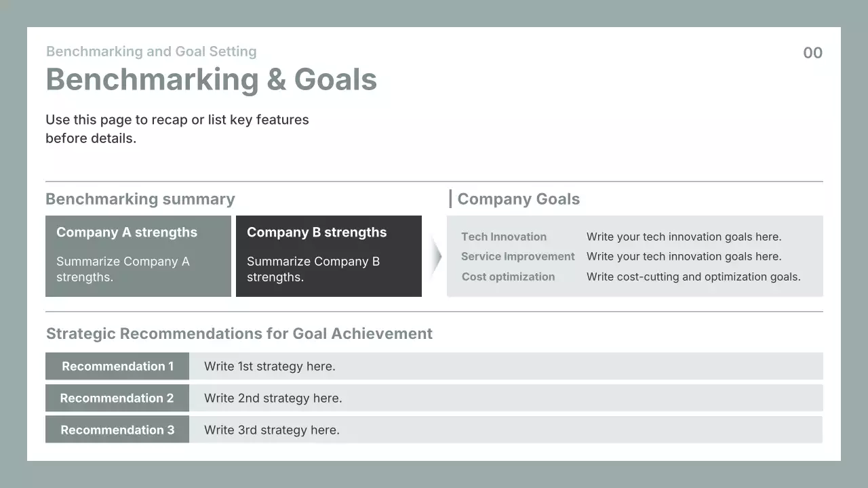Click the right-pointing arrow between the panels
The height and width of the screenshot is (488, 868).
(x=436, y=257)
